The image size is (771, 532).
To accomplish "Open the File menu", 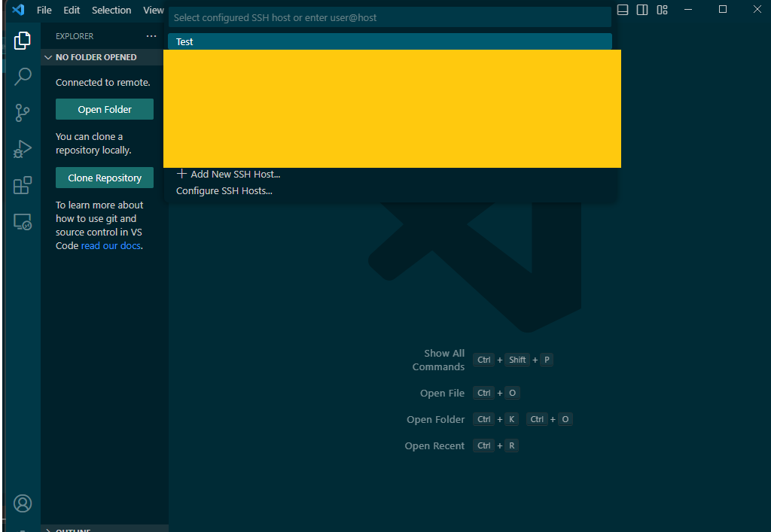I will [x=44, y=10].
